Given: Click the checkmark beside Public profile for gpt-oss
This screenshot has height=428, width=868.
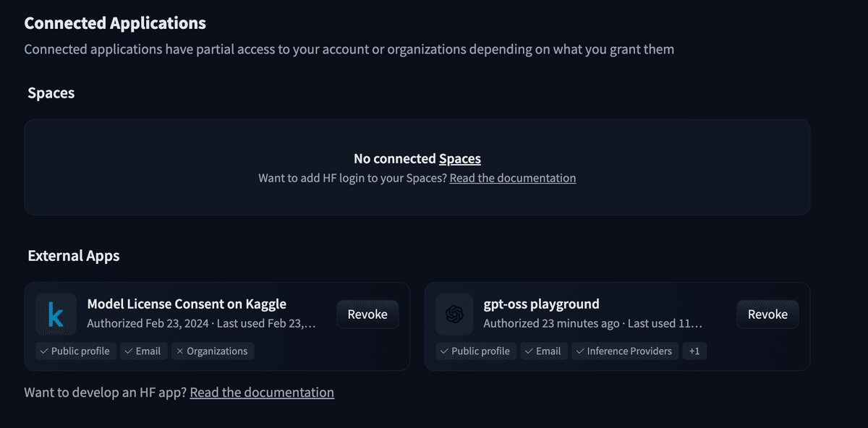Looking at the screenshot, I should [x=444, y=351].
